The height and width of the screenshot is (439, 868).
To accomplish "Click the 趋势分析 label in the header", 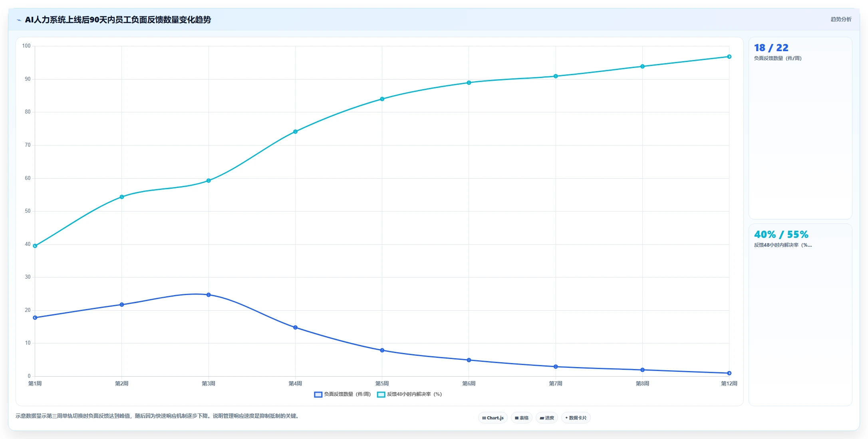I will coord(841,19).
